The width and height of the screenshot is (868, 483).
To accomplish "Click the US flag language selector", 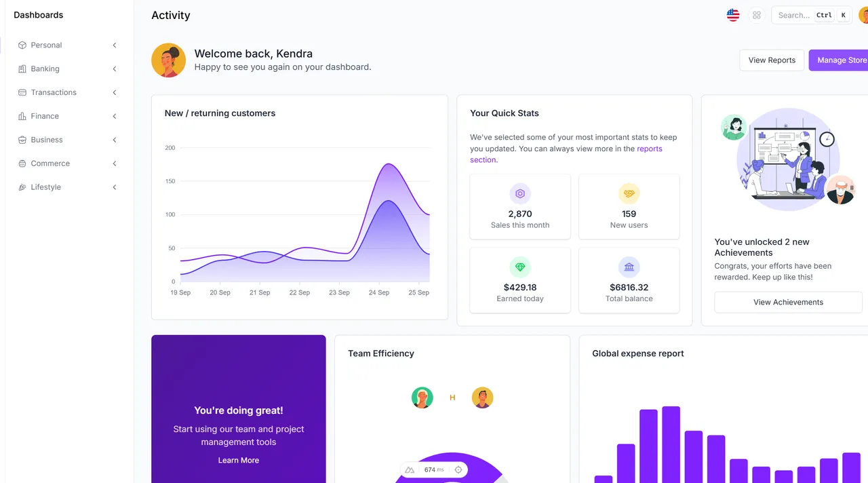I will (733, 15).
